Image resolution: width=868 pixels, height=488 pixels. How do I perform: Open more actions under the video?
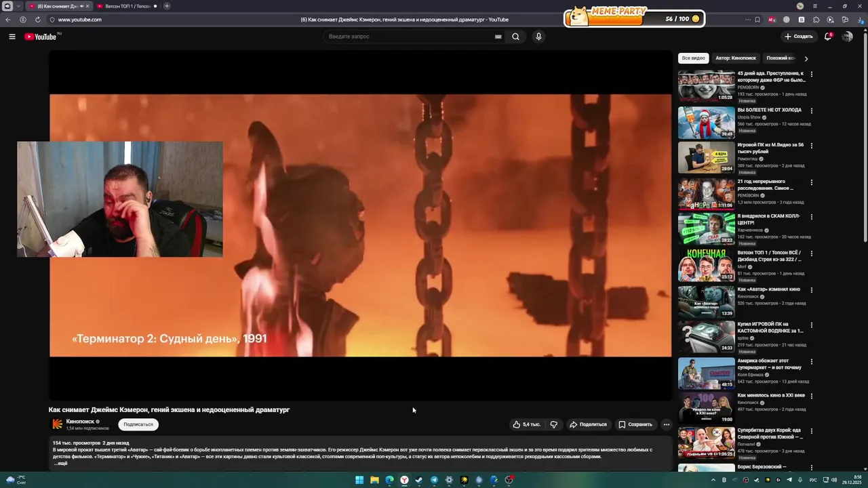tap(667, 424)
